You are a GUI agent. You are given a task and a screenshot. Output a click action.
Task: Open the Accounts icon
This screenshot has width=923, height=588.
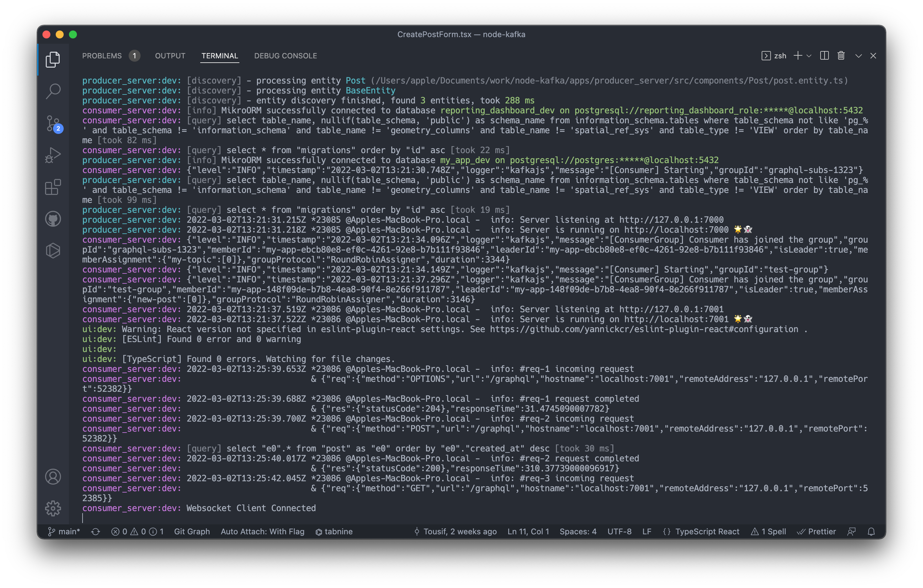click(53, 476)
